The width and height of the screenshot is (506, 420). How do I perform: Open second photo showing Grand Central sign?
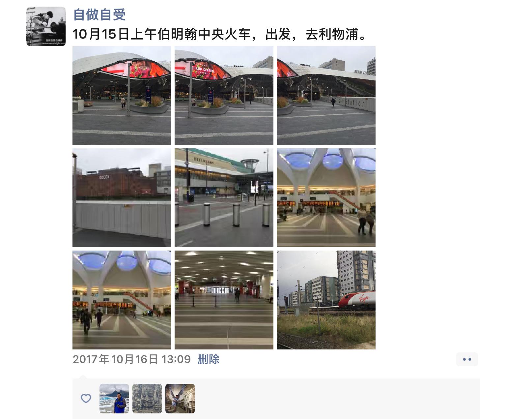click(x=224, y=96)
